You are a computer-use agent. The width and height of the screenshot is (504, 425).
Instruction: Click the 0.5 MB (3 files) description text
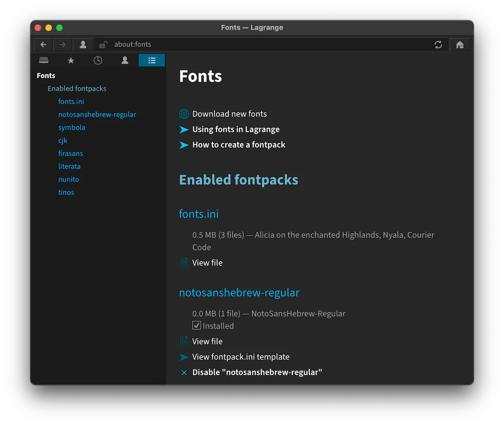pyautogui.click(x=313, y=241)
